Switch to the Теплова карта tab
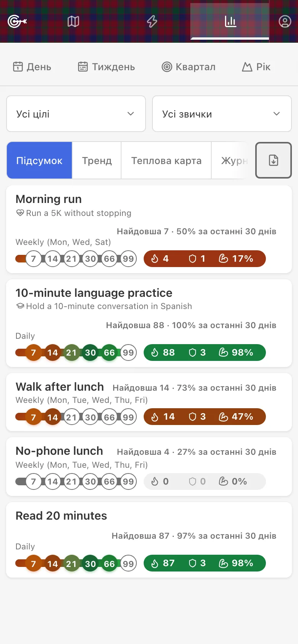 click(166, 160)
